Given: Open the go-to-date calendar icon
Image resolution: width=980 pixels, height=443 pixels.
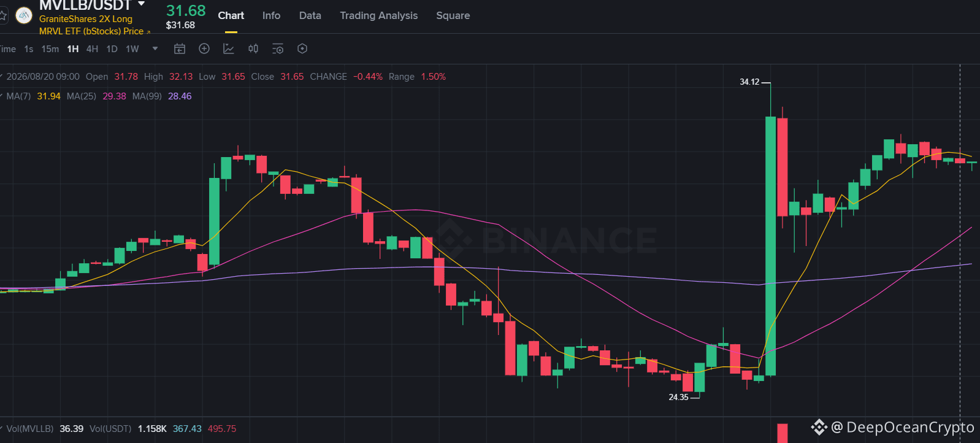Looking at the screenshot, I should (180, 48).
